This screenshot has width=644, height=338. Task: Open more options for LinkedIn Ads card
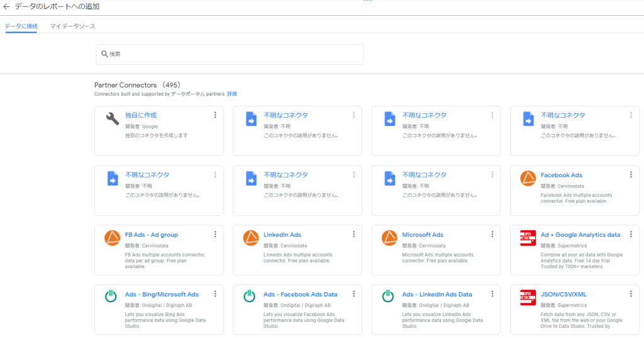point(353,234)
